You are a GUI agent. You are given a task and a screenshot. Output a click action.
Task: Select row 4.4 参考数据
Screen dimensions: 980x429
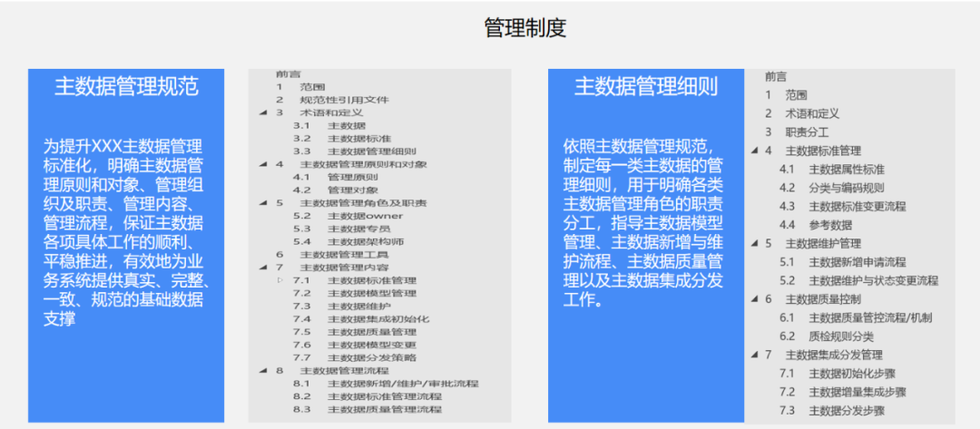click(x=816, y=226)
